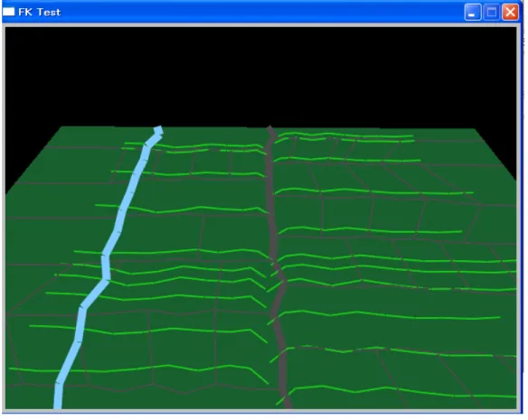Maximize the FK Test window
Screen dimensions: 528x420
pos(492,13)
